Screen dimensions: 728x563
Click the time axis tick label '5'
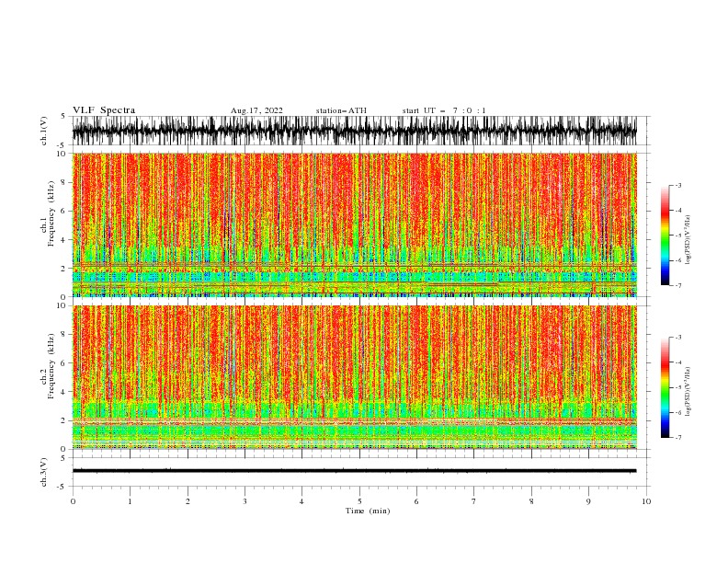point(359,501)
